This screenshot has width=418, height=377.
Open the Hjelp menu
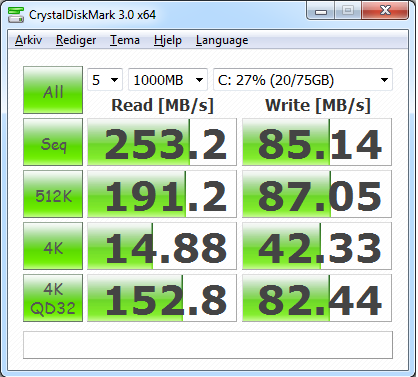[168, 40]
